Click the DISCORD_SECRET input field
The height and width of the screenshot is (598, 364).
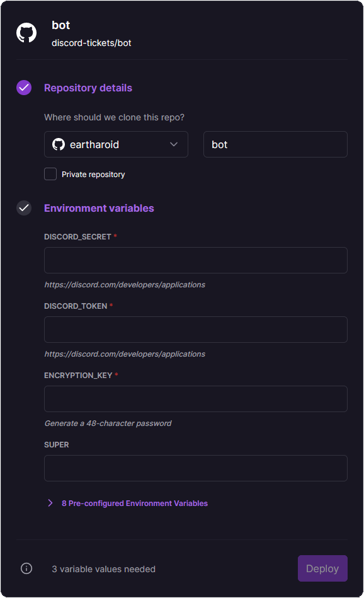[195, 260]
